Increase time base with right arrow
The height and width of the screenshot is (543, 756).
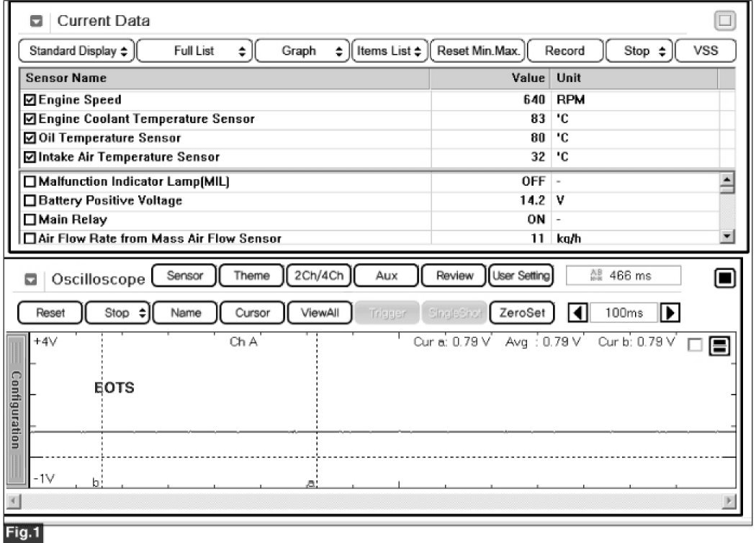click(x=670, y=313)
